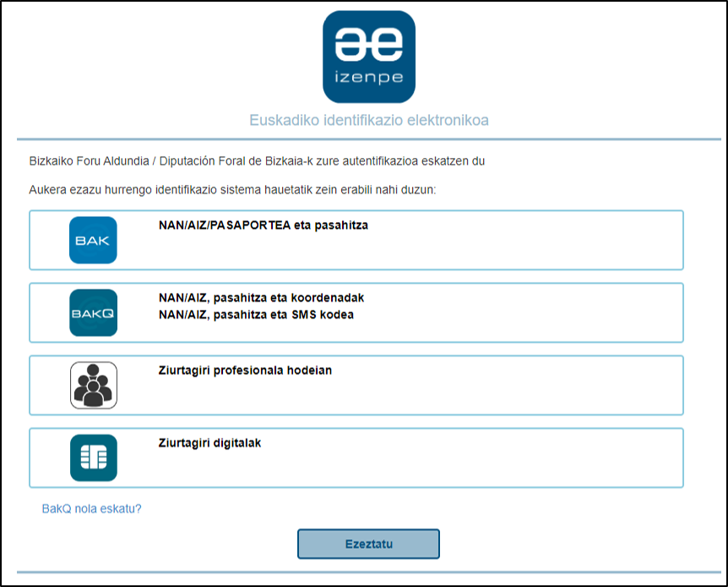
Task: Select the BAKQ icon
Action: pyautogui.click(x=93, y=313)
